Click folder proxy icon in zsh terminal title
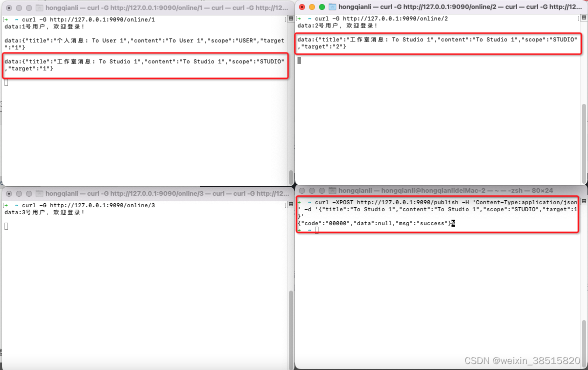 pyautogui.click(x=332, y=191)
